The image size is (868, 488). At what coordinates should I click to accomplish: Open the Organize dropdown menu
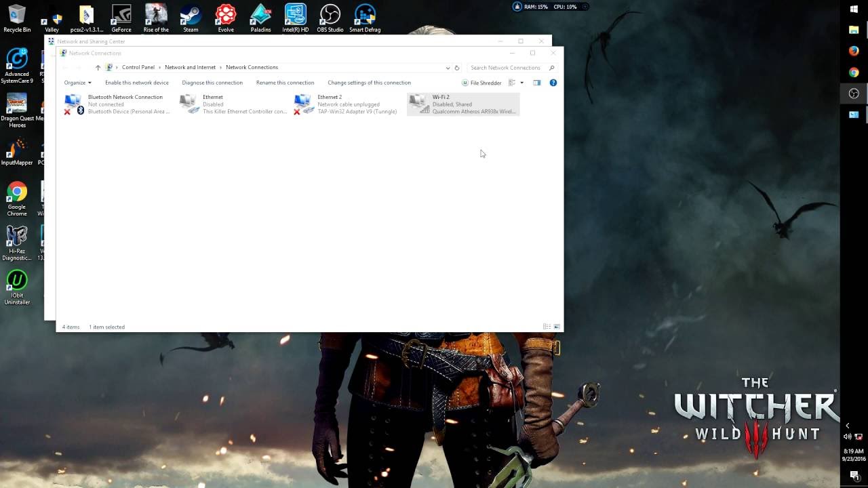[78, 83]
